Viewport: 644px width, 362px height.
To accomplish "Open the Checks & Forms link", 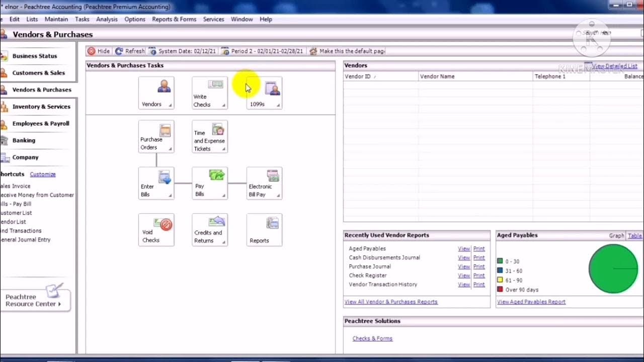I will point(372,338).
